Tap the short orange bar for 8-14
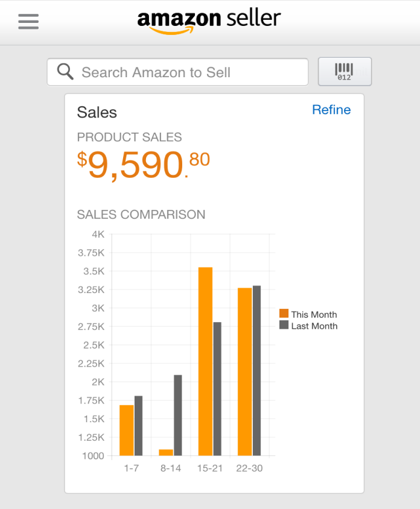This screenshot has height=509, width=420. pyautogui.click(x=166, y=452)
